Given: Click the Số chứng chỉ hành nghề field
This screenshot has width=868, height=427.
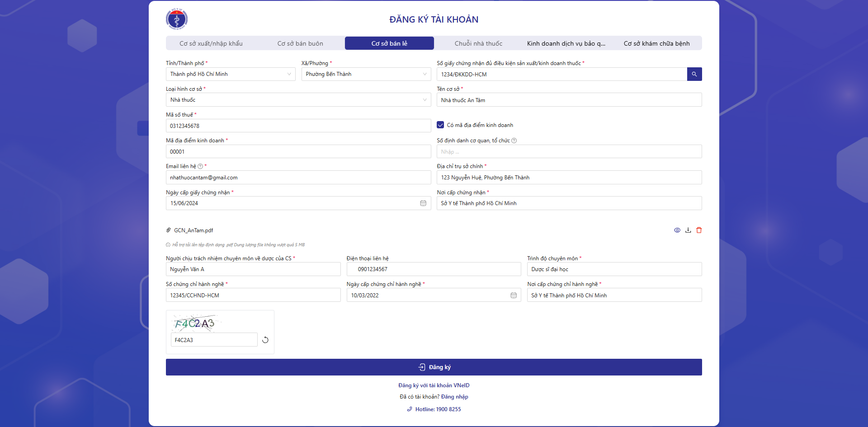Looking at the screenshot, I should pyautogui.click(x=253, y=295).
